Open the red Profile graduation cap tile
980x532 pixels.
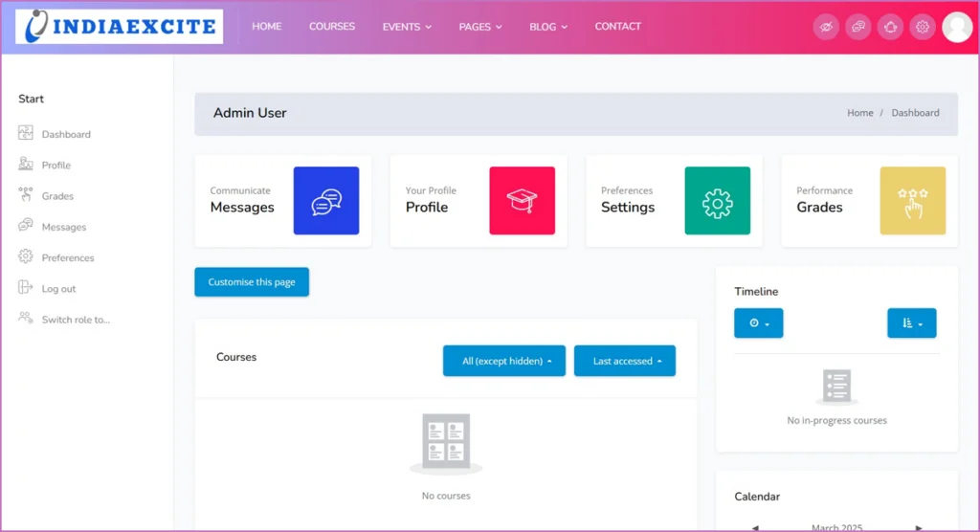click(522, 201)
